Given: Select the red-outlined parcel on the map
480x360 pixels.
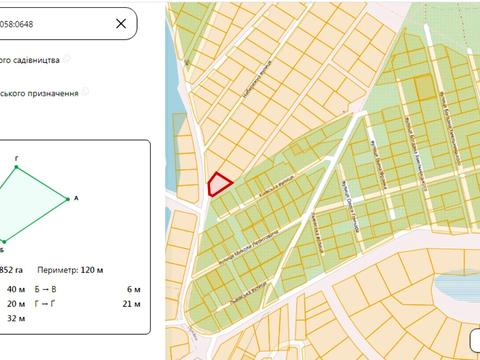Looking at the screenshot, I should 219,184.
